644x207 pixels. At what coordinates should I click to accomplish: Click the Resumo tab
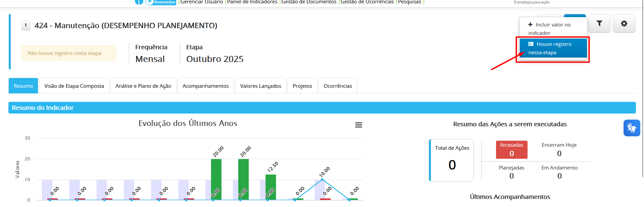pyautogui.click(x=23, y=86)
